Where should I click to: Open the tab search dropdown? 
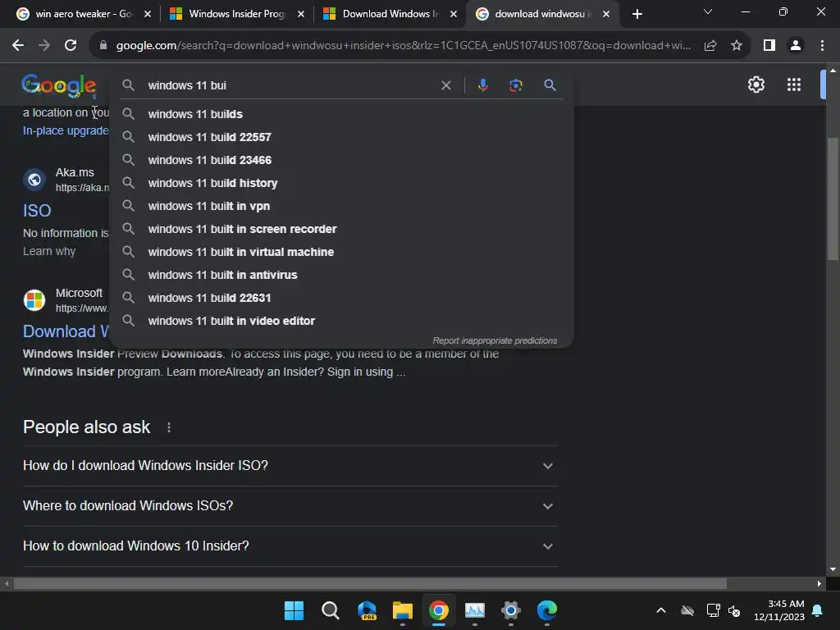click(x=708, y=11)
